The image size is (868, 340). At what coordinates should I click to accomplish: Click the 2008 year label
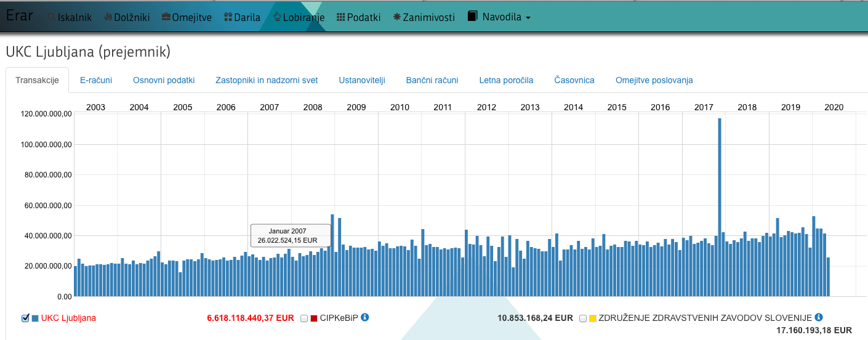313,107
